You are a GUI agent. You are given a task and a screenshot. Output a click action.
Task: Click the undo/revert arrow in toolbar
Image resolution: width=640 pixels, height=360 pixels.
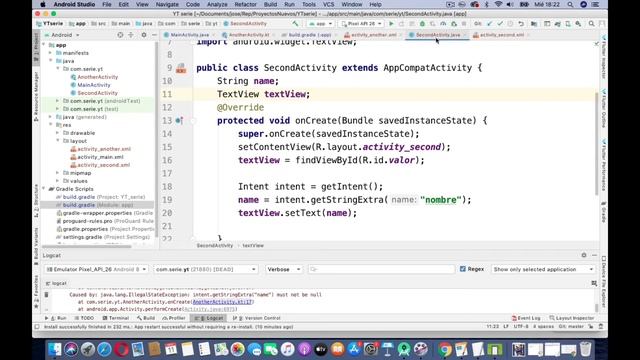[521, 24]
